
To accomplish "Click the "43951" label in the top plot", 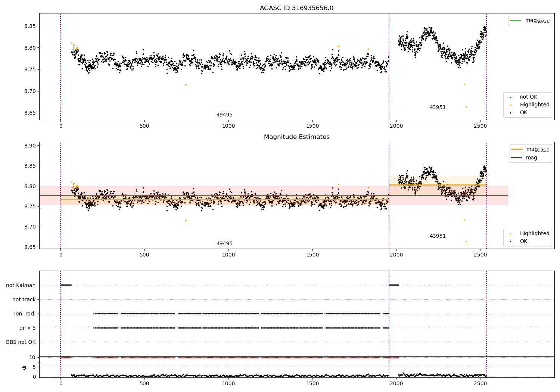I will point(438,108).
